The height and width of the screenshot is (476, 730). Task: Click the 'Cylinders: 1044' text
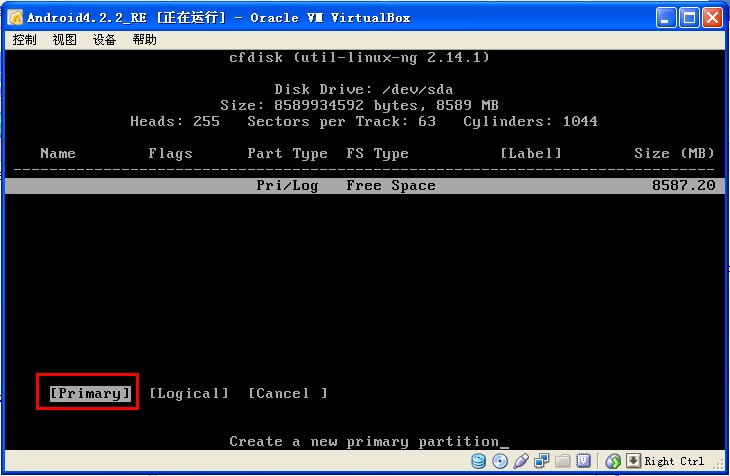pos(530,122)
